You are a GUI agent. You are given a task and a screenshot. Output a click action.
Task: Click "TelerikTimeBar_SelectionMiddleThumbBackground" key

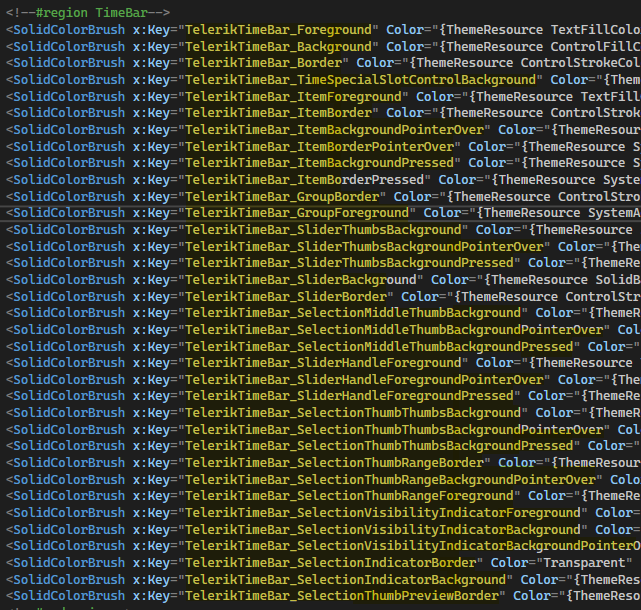353,313
